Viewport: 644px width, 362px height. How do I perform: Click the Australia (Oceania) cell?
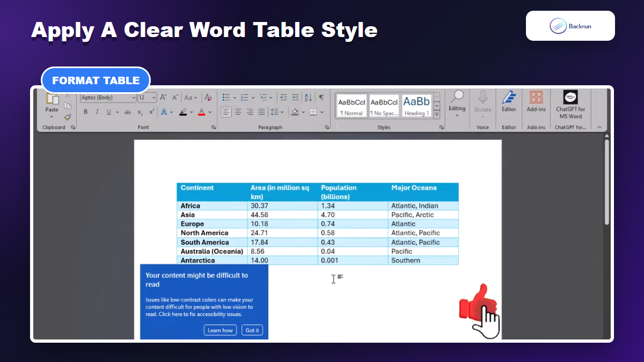pos(213,252)
